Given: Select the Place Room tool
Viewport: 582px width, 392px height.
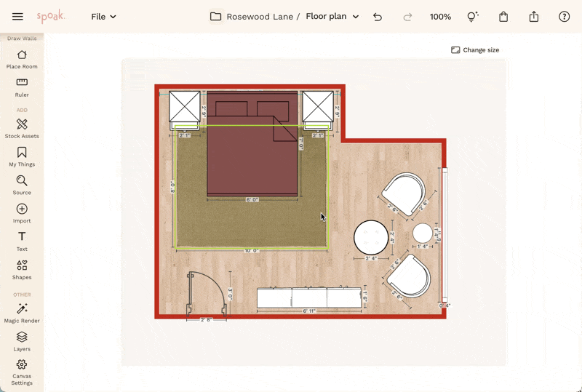Looking at the screenshot, I should click(x=22, y=60).
